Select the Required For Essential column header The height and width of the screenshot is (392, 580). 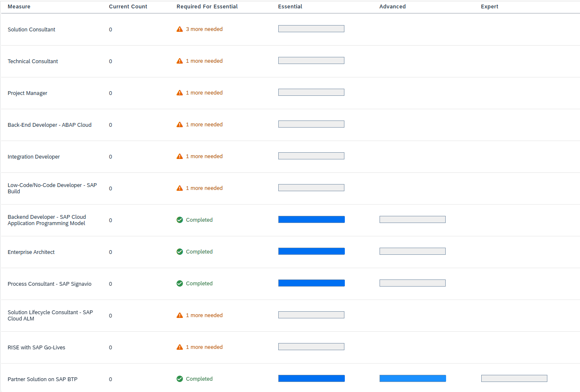click(207, 7)
